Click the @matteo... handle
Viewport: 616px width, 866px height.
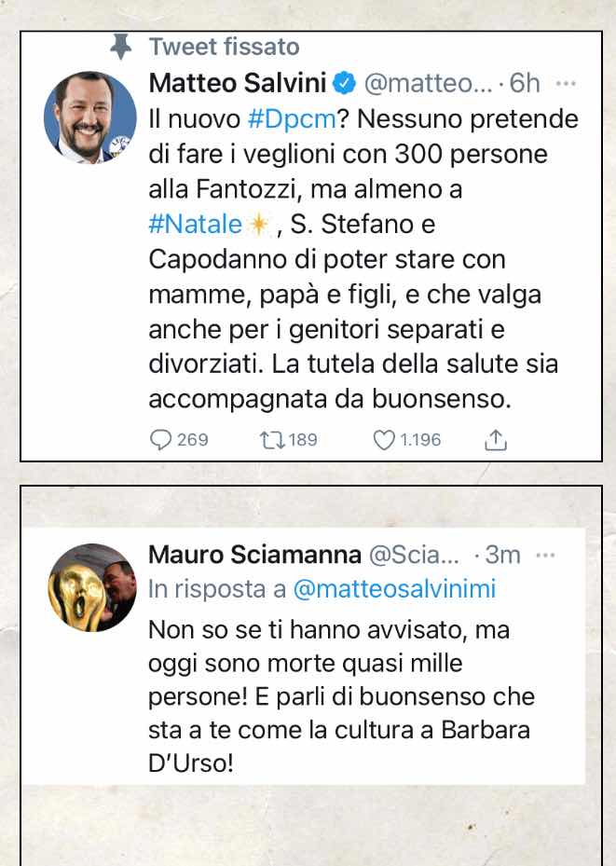[428, 83]
